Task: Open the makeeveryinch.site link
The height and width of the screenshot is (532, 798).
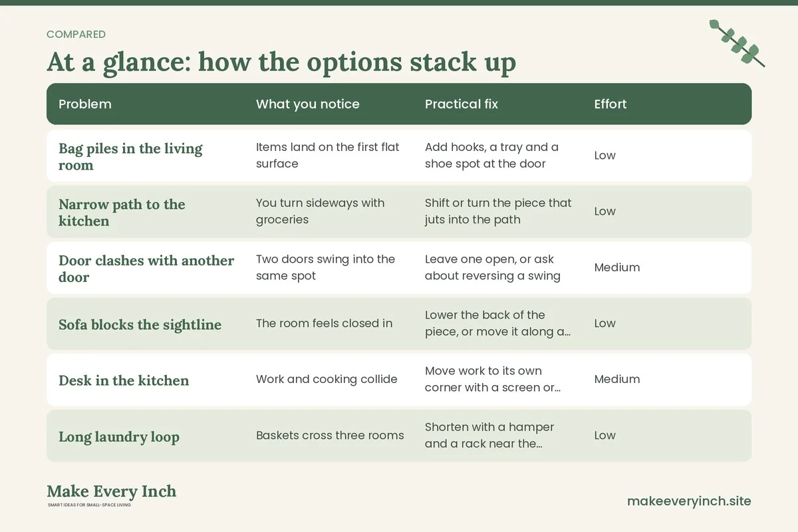Action: pyautogui.click(x=689, y=501)
